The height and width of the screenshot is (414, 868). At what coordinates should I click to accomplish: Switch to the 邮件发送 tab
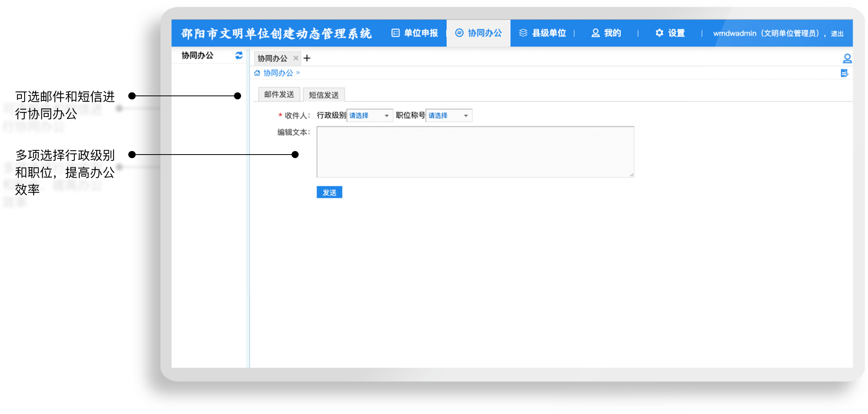279,95
